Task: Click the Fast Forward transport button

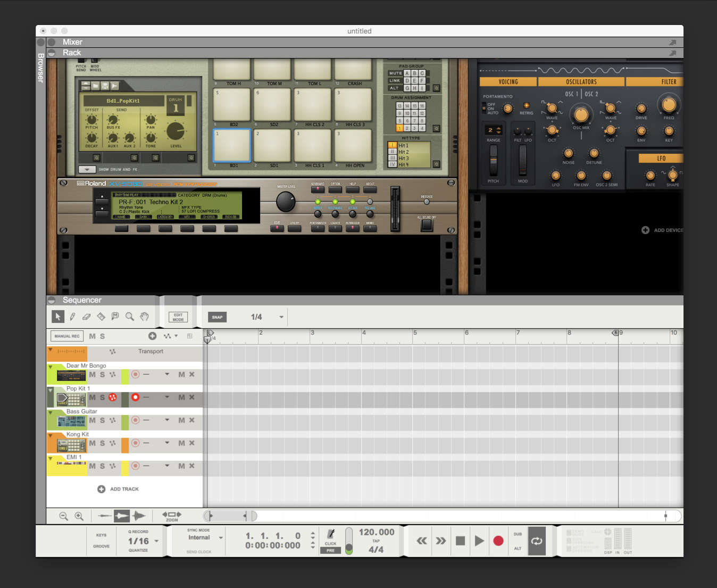Action: (441, 541)
